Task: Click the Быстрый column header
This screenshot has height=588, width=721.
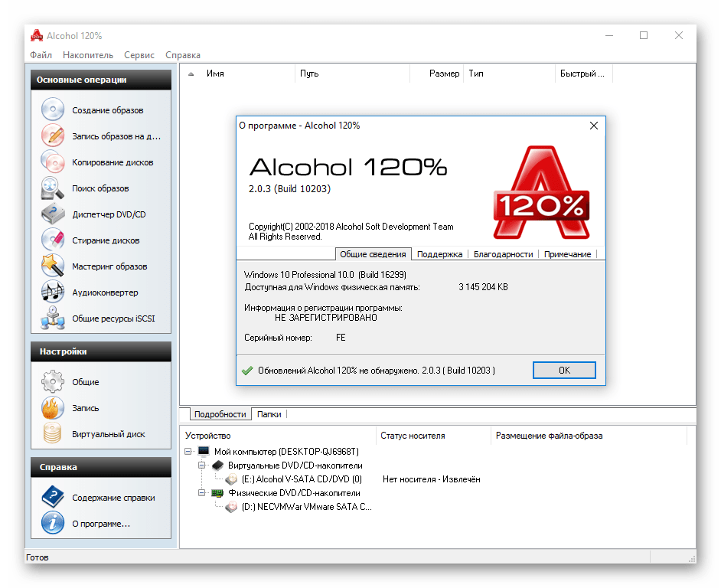Action: [x=584, y=73]
